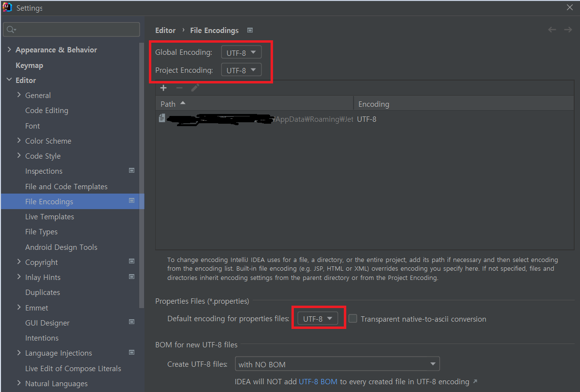Open Live Templates settings
Viewport: 580px width, 392px height.
[x=49, y=216]
